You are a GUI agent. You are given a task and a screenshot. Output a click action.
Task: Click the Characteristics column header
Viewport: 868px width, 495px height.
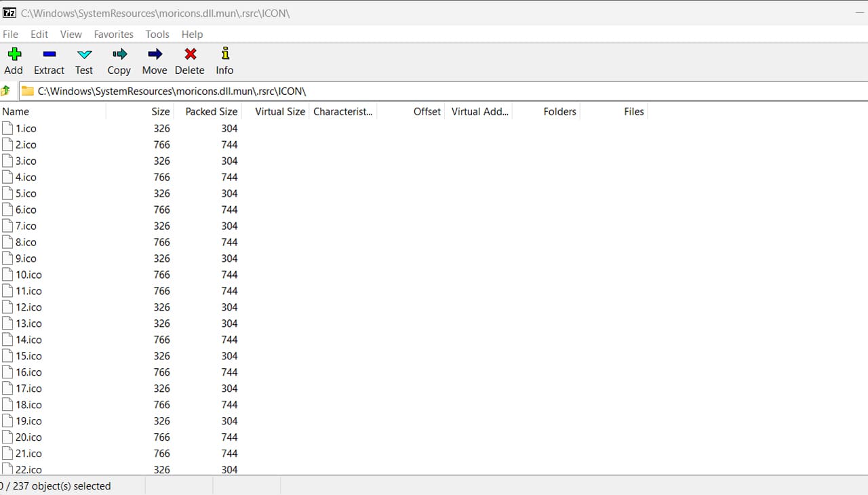(342, 111)
